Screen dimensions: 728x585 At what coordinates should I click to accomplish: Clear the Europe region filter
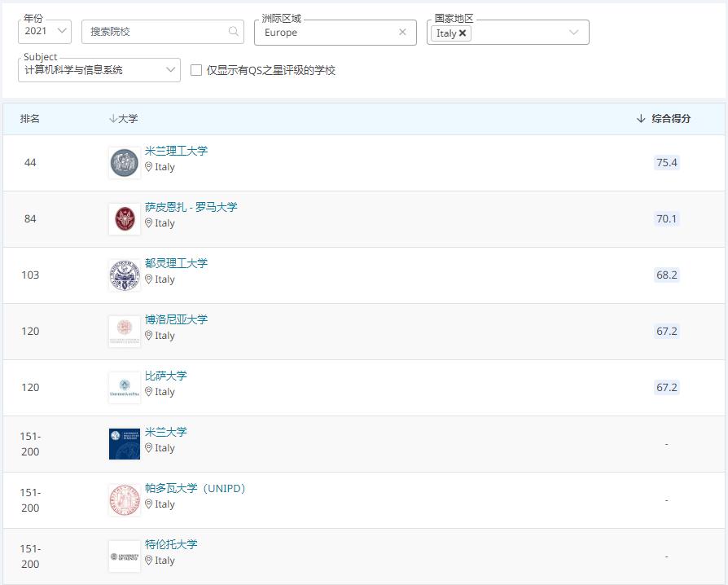(402, 32)
